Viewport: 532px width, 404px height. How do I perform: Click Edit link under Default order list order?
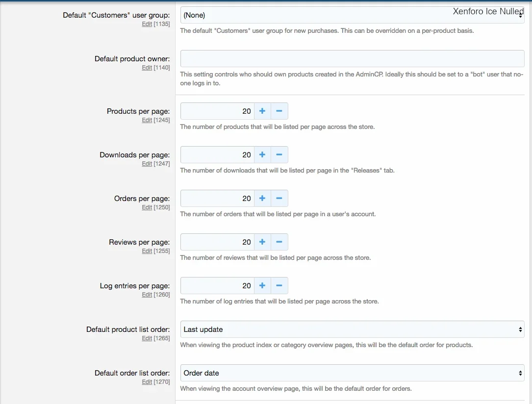[147, 382]
